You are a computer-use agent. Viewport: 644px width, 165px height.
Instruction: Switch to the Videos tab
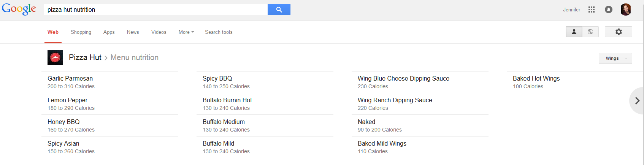click(159, 32)
